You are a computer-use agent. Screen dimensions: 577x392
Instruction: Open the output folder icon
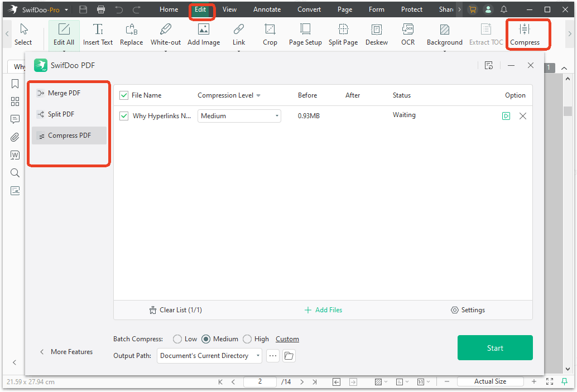[x=289, y=356]
